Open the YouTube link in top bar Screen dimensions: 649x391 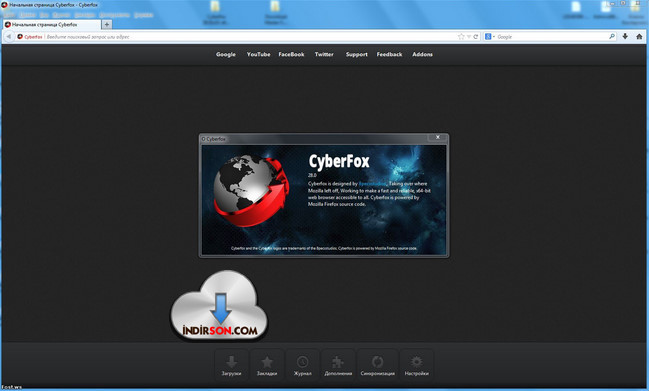tap(258, 54)
